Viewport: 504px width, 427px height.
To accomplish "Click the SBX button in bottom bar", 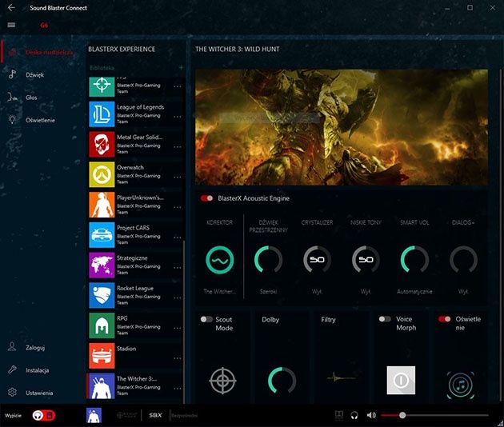I will click(155, 415).
